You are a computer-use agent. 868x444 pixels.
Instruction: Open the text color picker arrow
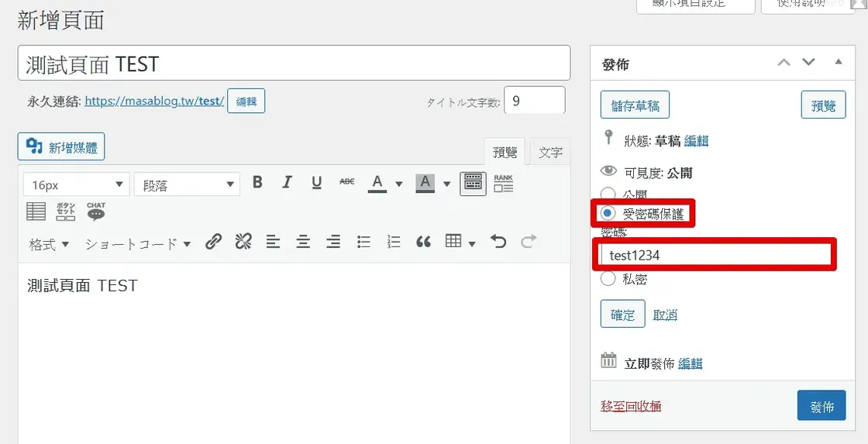(x=398, y=184)
